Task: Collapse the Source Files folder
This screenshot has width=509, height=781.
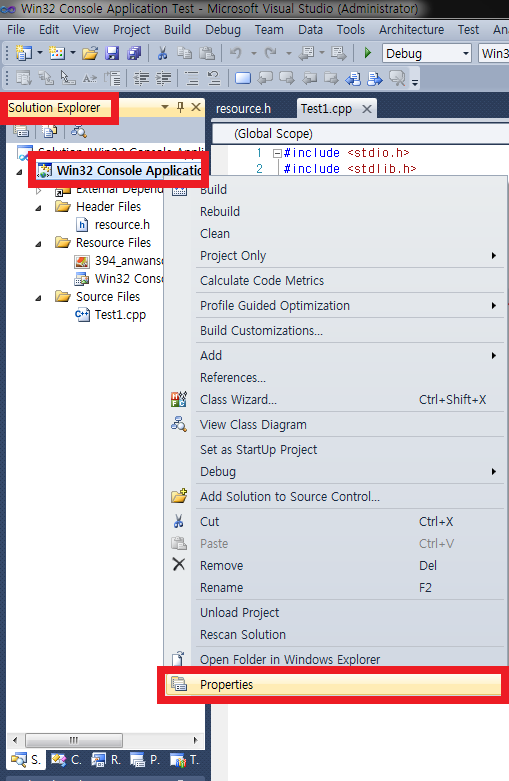Action: pos(38,298)
